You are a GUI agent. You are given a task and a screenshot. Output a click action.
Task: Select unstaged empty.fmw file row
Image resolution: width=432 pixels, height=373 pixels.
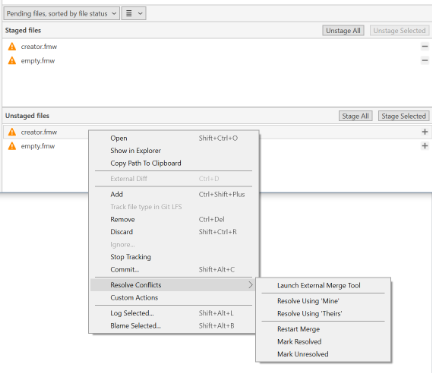click(47, 146)
